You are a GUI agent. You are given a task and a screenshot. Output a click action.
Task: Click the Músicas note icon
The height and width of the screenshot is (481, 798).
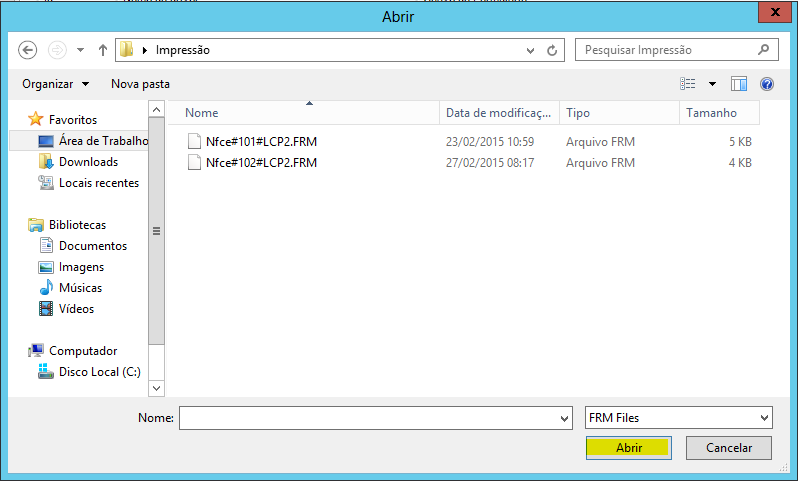pyautogui.click(x=46, y=288)
